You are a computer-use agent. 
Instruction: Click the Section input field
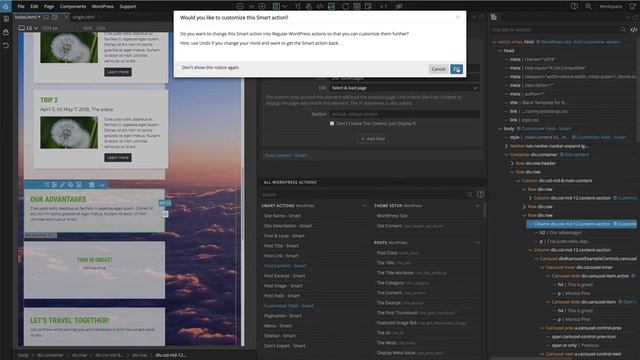[404, 114]
